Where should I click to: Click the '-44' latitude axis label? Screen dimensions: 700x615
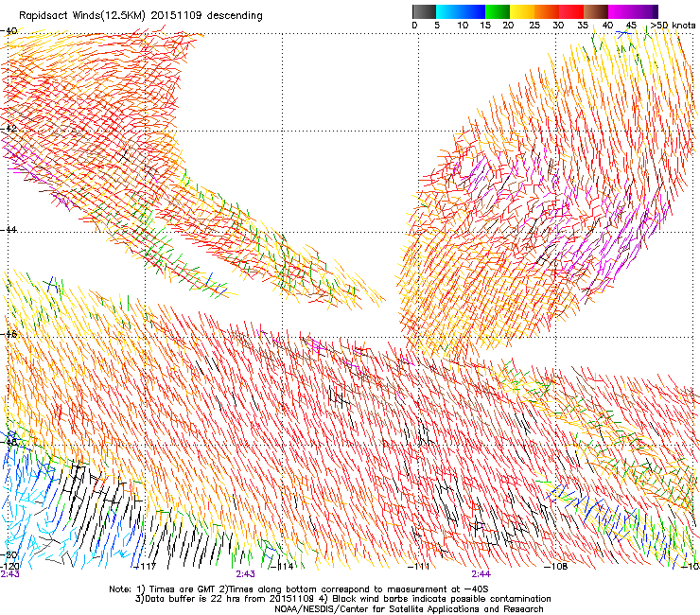coord(9,229)
